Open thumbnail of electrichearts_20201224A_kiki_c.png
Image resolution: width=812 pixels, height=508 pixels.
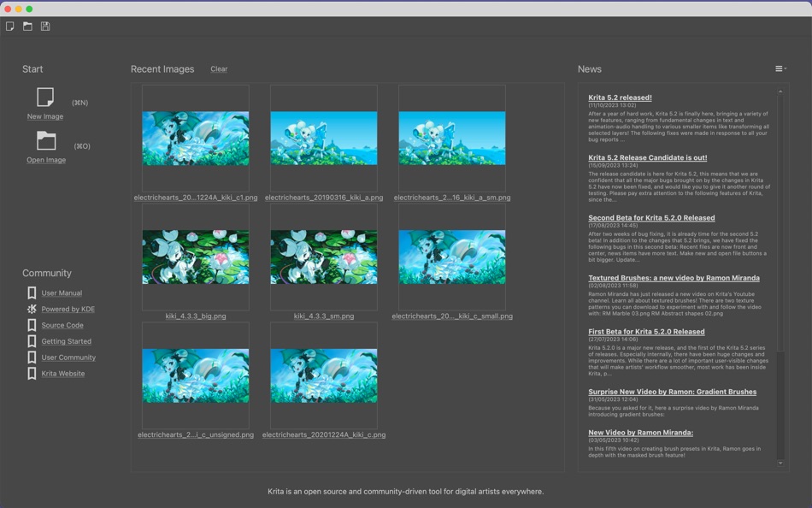(324, 375)
